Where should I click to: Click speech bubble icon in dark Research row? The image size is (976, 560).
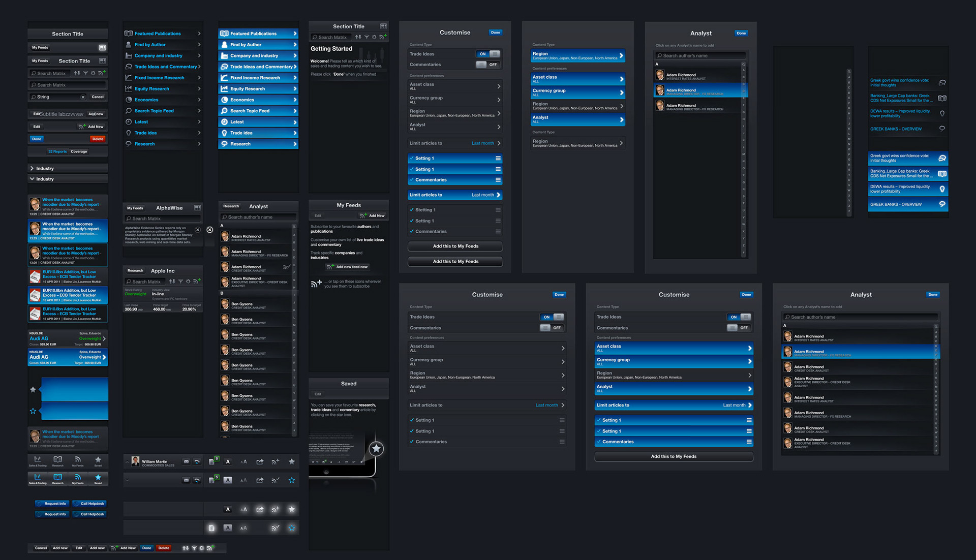tap(129, 144)
